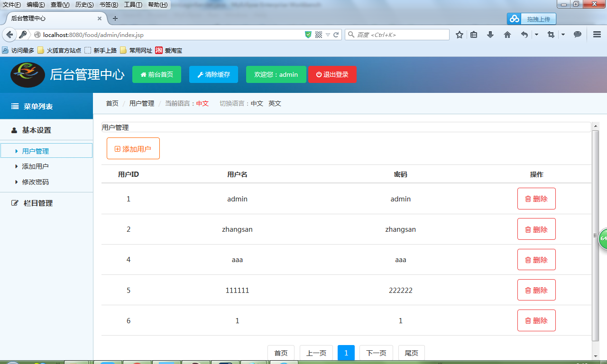The width and height of the screenshot is (607, 364).
Task: Open the 历史(S) menu
Action: pos(84,5)
